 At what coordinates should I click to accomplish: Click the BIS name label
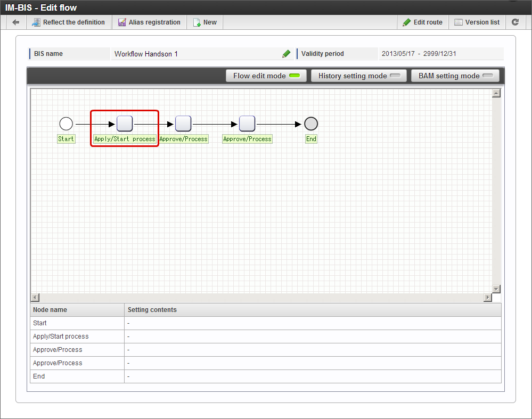(48, 54)
